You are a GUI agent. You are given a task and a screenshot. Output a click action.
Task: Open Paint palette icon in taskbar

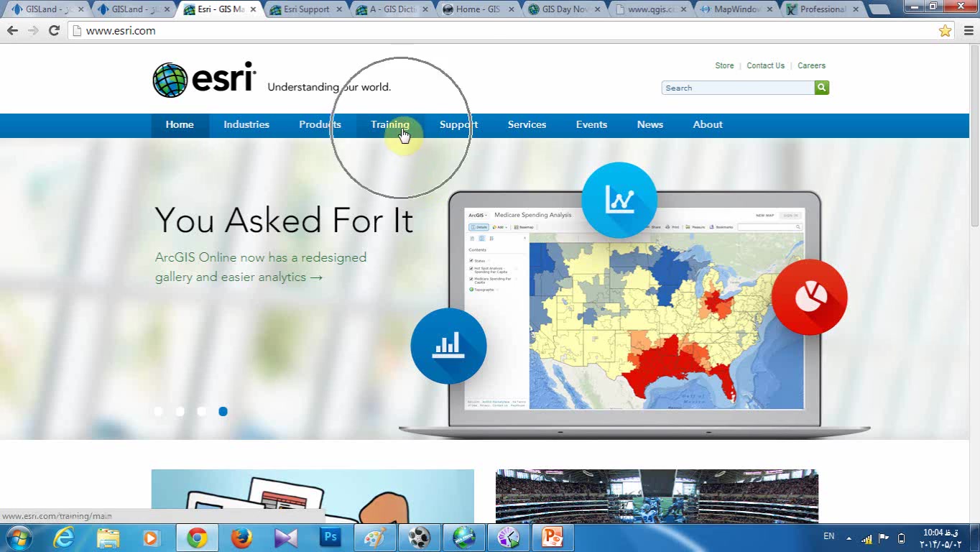[x=375, y=538]
